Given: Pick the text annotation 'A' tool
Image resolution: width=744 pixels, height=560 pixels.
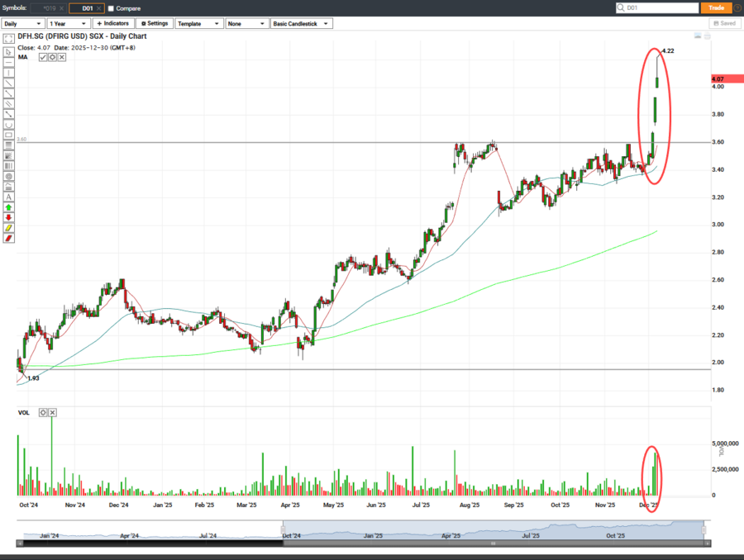Looking at the screenshot, I should coord(8,197).
